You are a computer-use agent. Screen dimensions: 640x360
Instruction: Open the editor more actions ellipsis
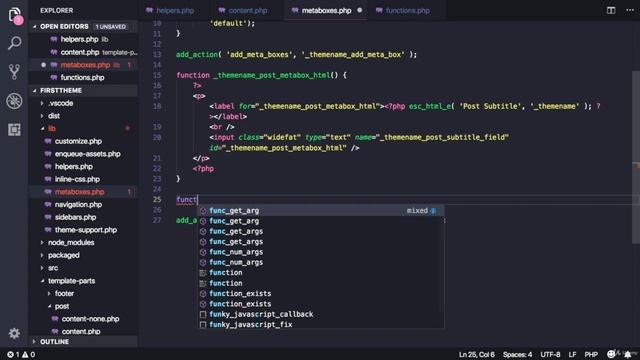630,10
